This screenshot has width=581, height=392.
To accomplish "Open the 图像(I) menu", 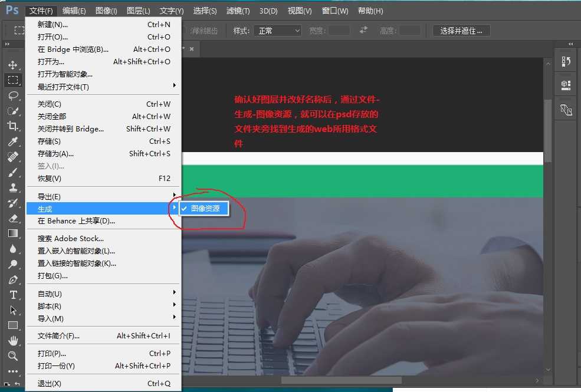I will 106,11.
